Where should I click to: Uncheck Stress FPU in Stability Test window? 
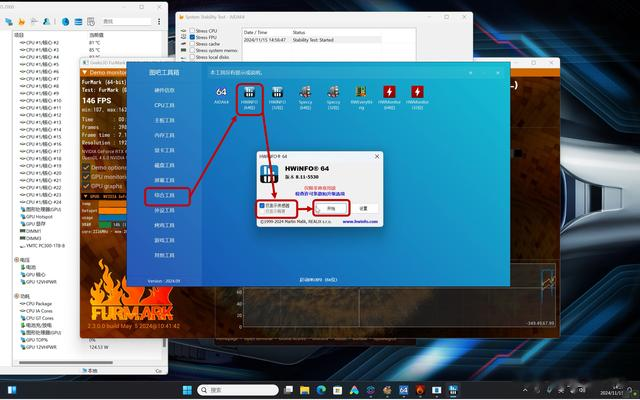tap(192, 37)
